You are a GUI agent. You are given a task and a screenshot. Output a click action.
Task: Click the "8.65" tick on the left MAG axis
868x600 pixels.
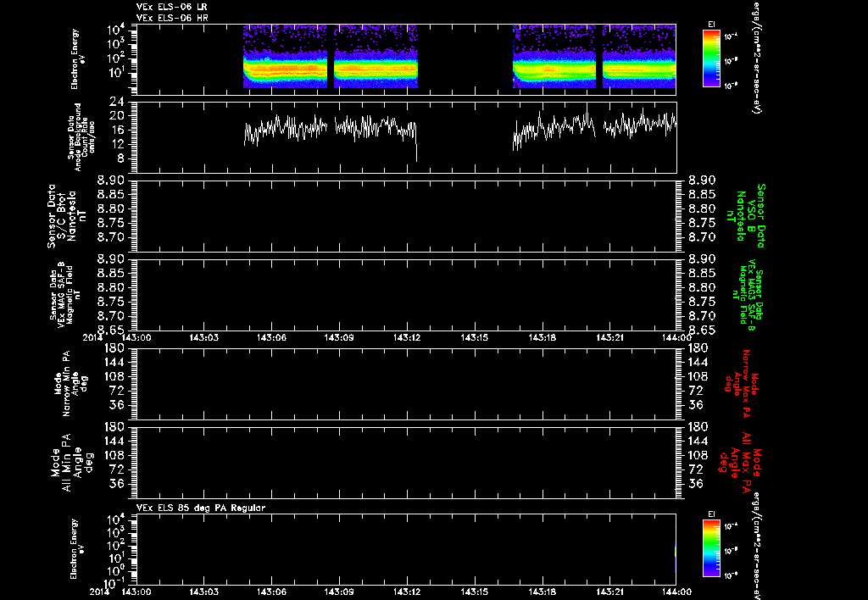click(113, 330)
